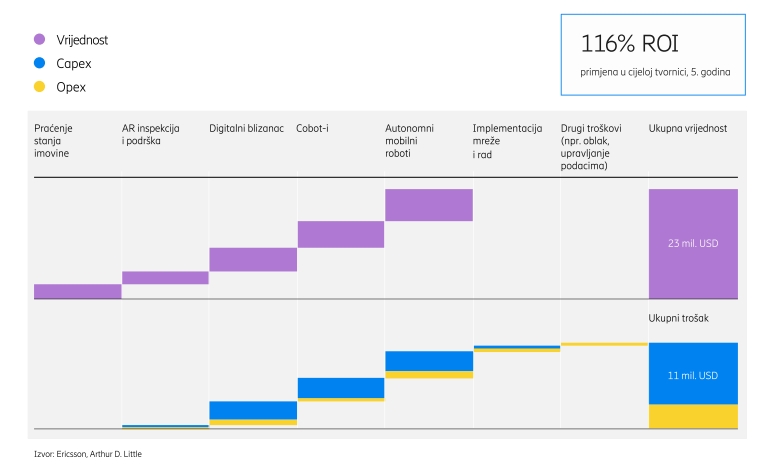Select the Digitalni blizanac column header

coord(247,129)
